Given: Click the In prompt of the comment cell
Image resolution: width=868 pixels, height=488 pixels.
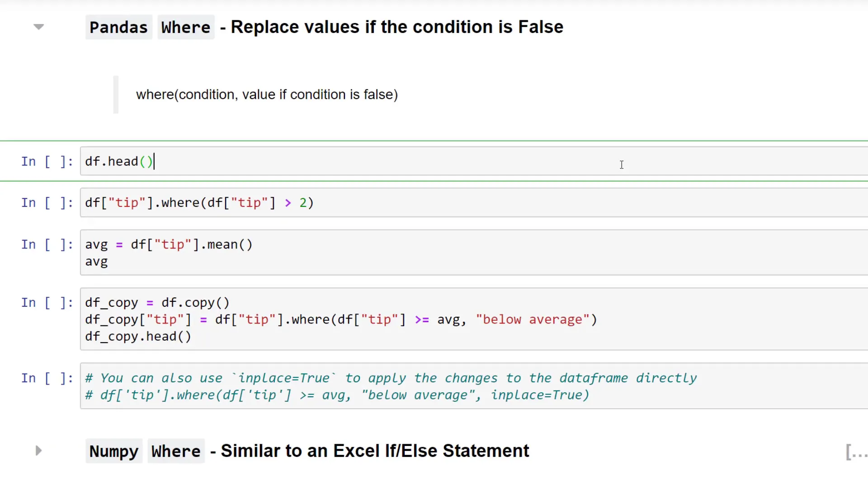Looking at the screenshot, I should [x=47, y=378].
